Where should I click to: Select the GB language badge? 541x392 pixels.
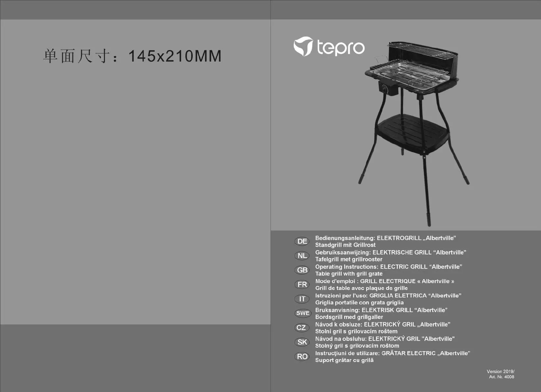tap(302, 270)
